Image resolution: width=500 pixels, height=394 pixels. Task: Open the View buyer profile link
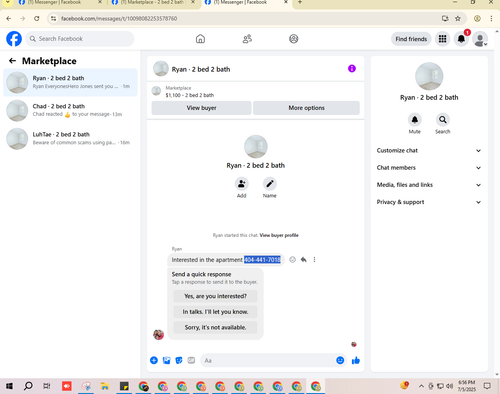(279, 235)
